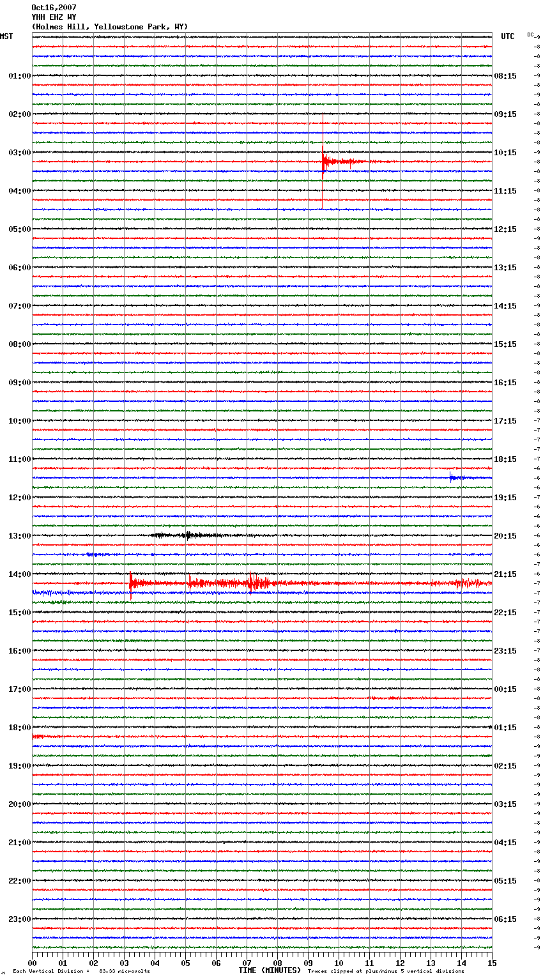Click 'Traces clipped at plus/minus 5 vertical divisions'
The image size is (543, 980).
(386, 972)
